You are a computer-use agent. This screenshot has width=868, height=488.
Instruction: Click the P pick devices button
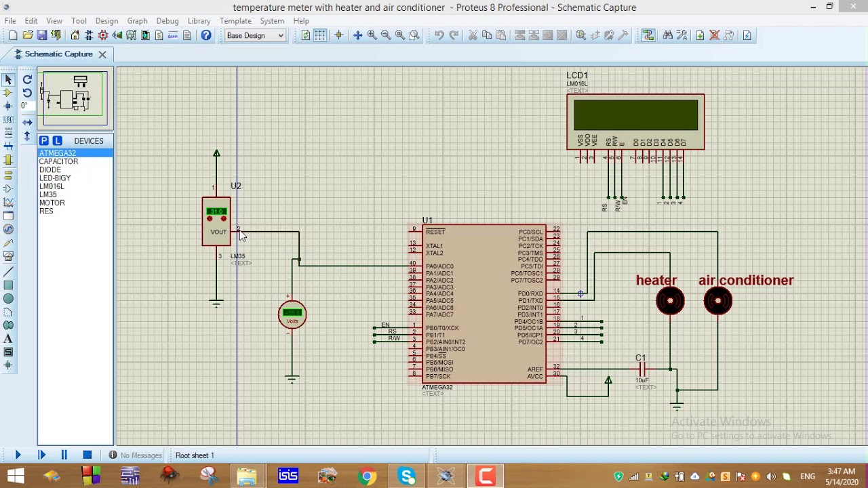click(44, 140)
